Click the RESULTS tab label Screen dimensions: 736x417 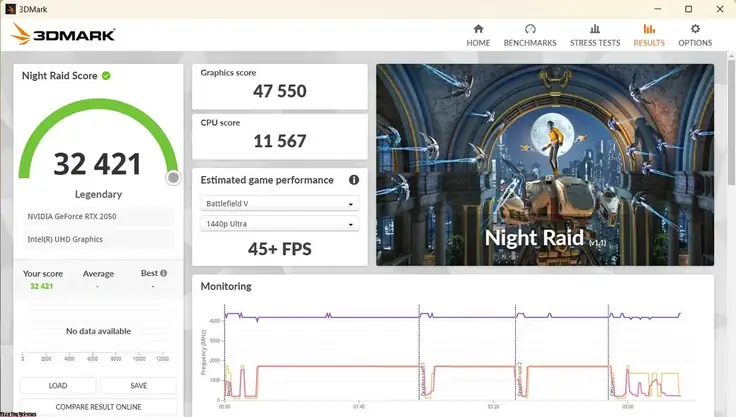point(649,43)
